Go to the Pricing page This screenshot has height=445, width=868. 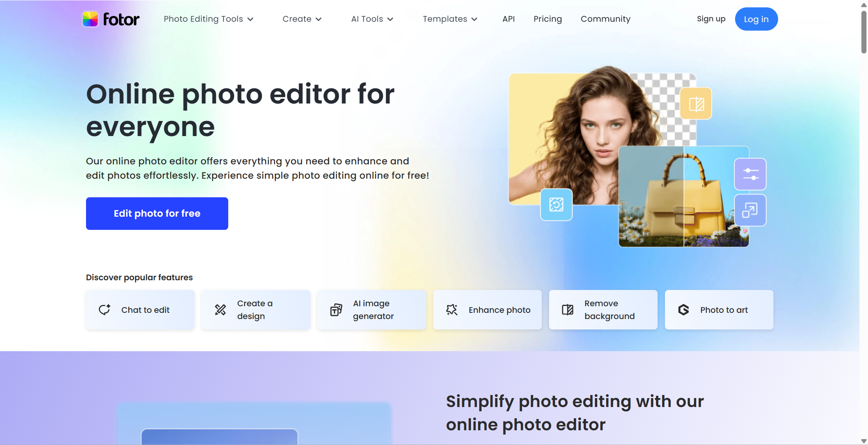tap(548, 19)
